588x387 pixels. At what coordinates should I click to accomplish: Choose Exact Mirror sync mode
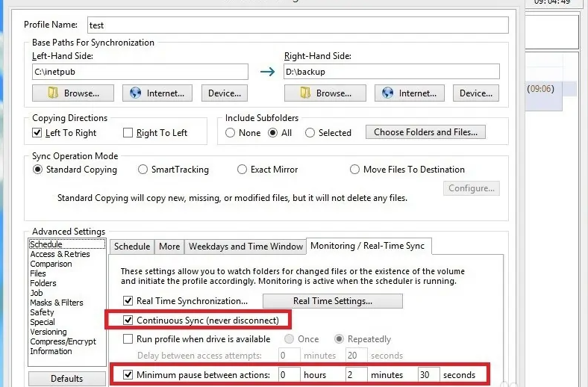[242, 170]
